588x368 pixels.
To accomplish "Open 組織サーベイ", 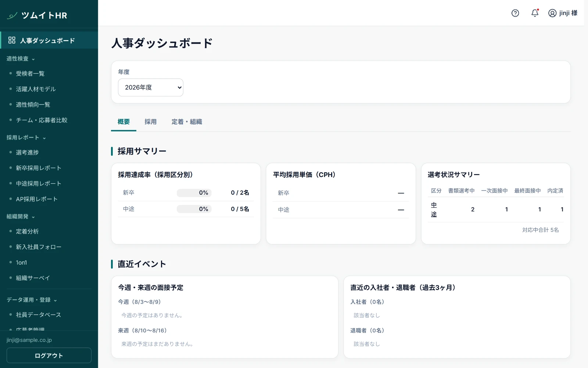I will 33,278.
